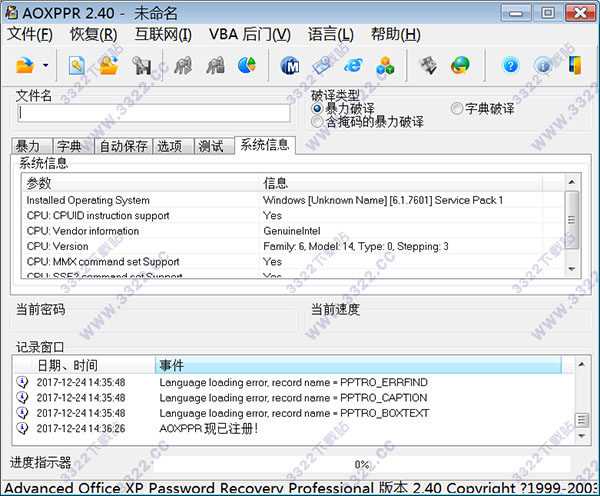Click the blue info about icon
Screen dimensions: 600x496
coord(543,66)
